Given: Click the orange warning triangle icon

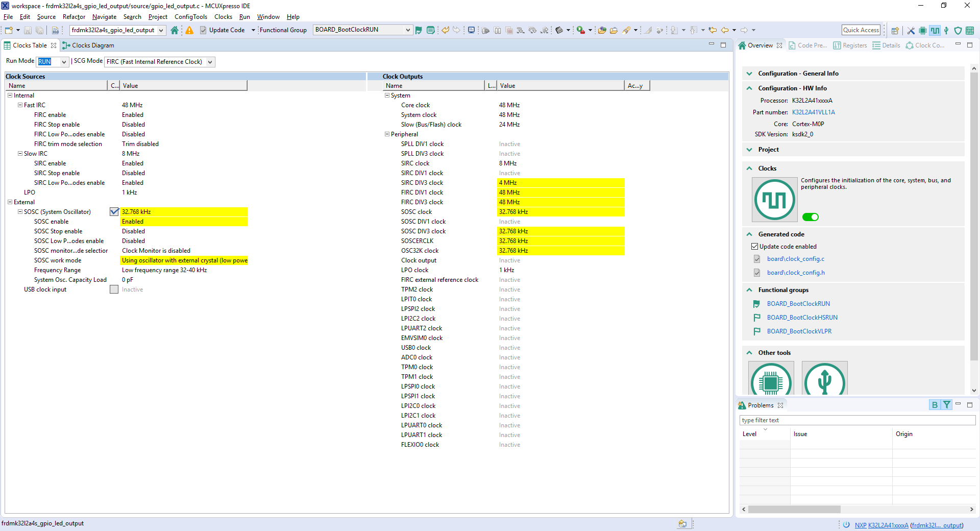Looking at the screenshot, I should click(x=189, y=30).
